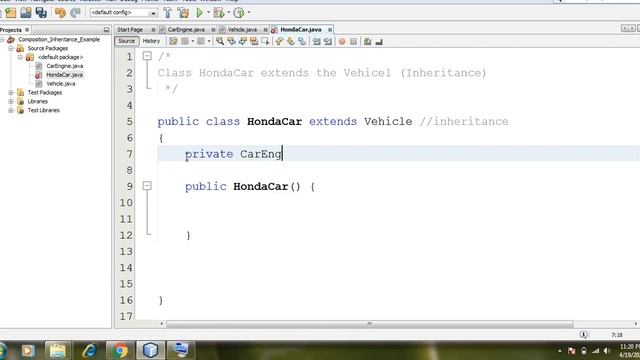640x360 pixels.
Task: Open the Run Project dropdown arrow
Action: click(x=208, y=13)
